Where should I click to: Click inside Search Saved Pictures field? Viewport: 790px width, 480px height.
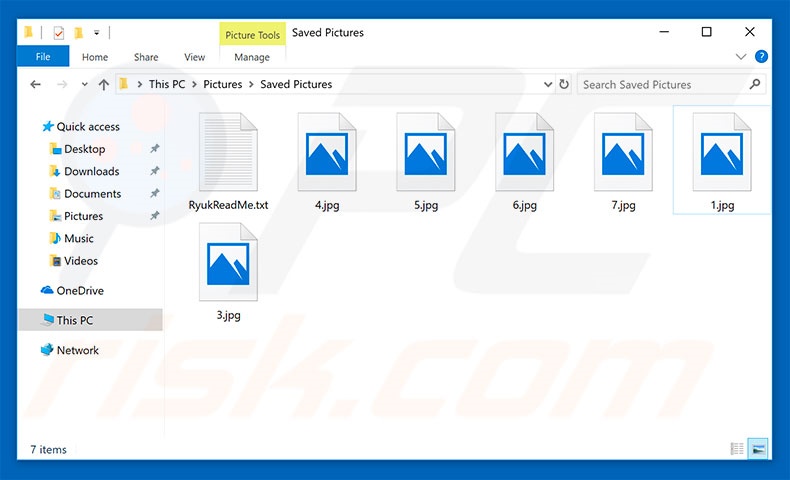671,84
